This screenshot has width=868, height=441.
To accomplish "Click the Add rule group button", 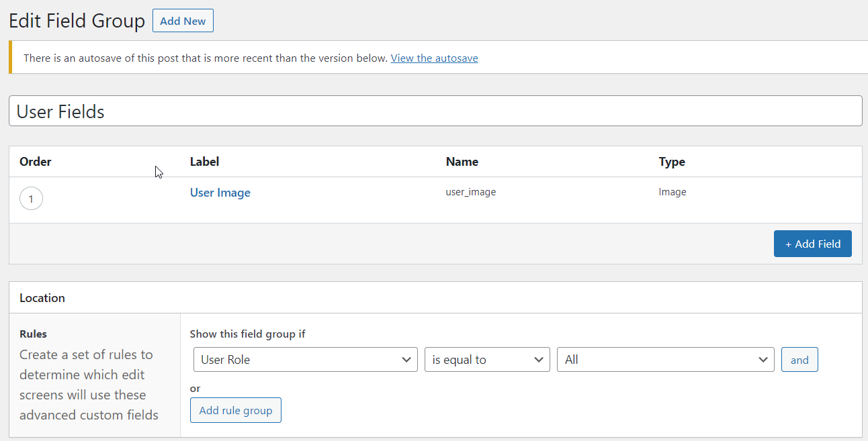I will [x=235, y=410].
